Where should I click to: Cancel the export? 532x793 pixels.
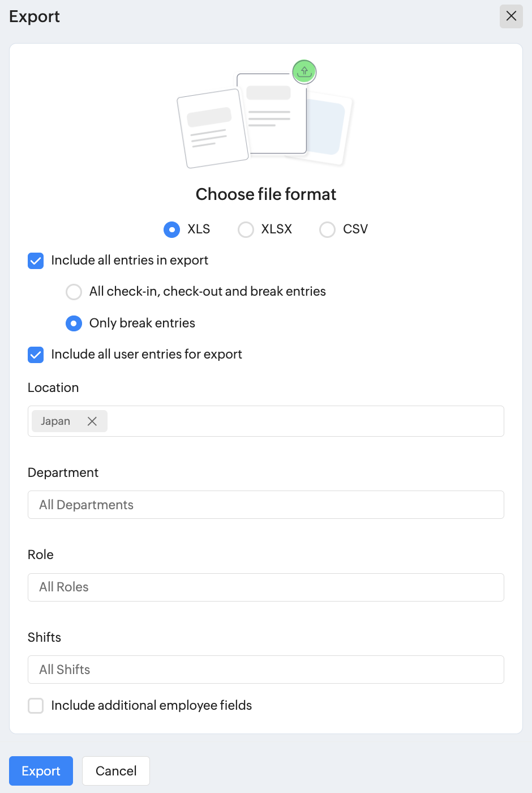pos(116,771)
